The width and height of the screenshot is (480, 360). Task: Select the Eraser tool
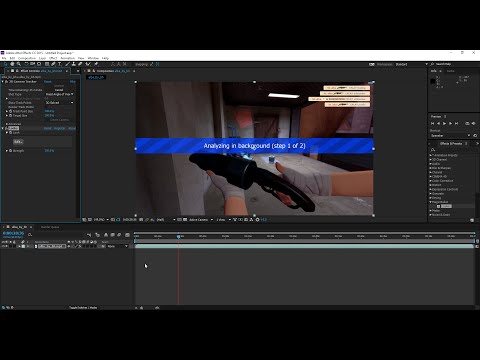click(80, 64)
